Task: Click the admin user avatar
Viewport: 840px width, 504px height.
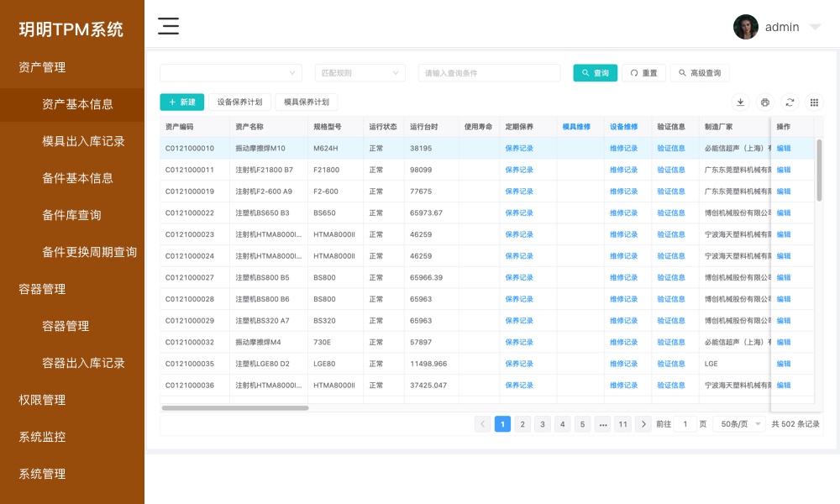Action: [x=745, y=27]
